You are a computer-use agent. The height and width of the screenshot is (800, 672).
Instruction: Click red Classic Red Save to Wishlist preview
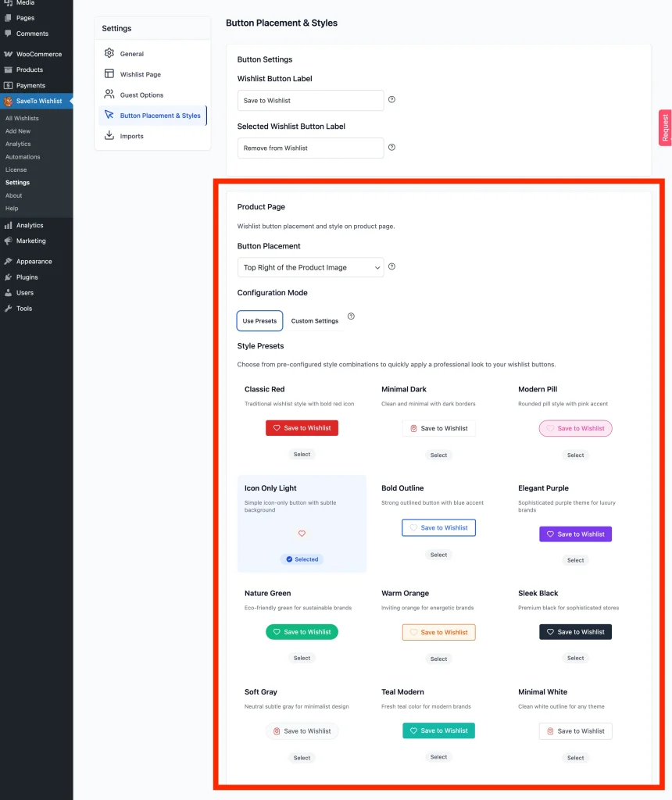[302, 428]
